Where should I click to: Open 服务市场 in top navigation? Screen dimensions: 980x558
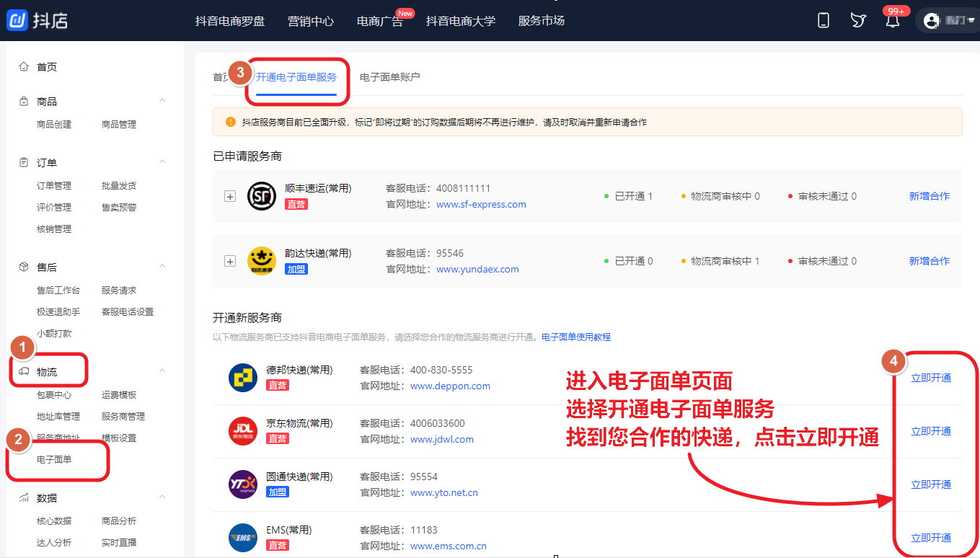[x=542, y=21]
